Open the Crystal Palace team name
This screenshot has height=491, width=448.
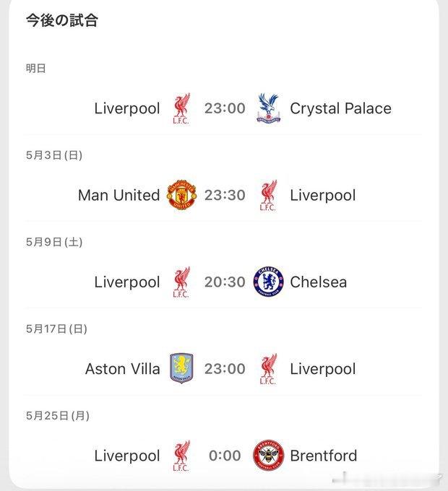pos(340,109)
